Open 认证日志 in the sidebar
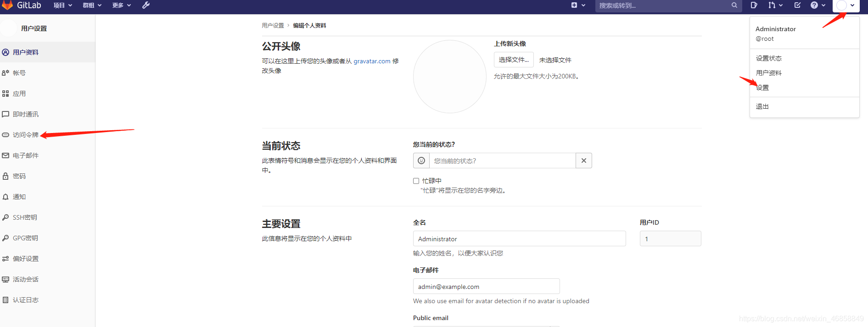 point(26,300)
